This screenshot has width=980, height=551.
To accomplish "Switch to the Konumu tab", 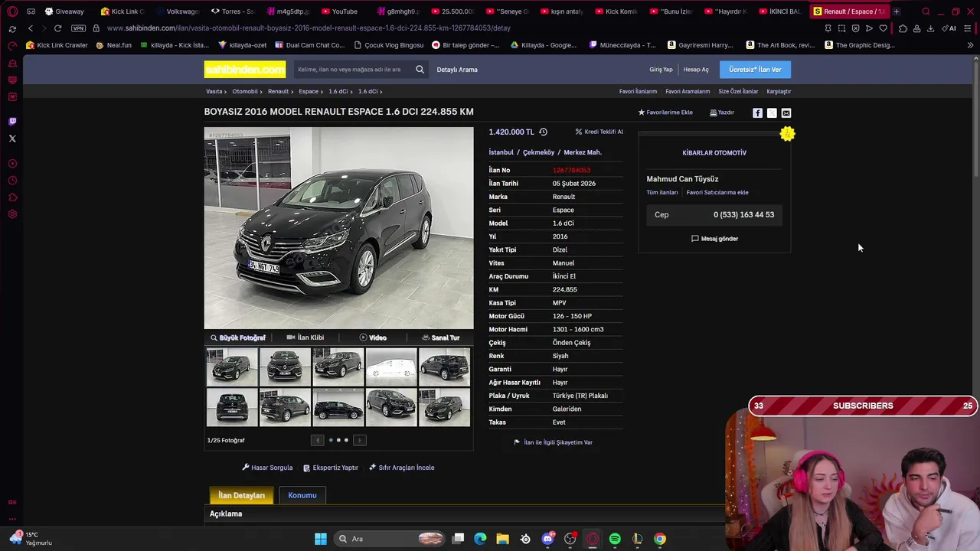I will click(302, 495).
